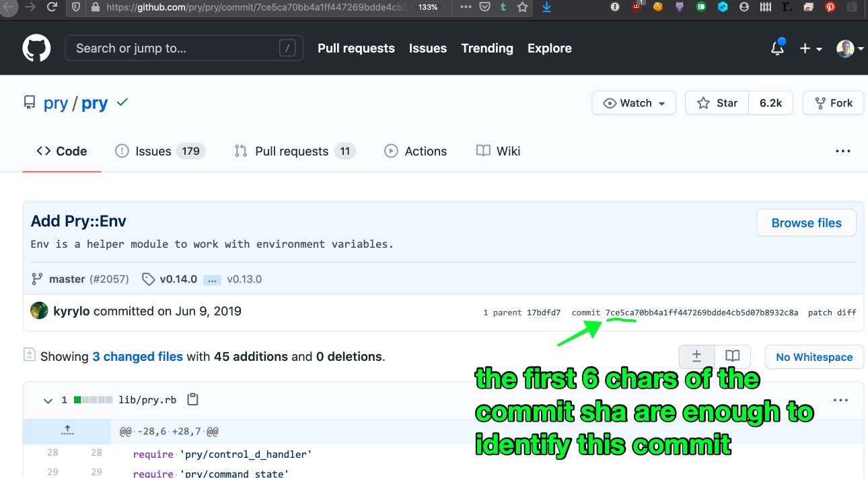Click the browser forward arrow
The height and width of the screenshot is (478, 868).
coord(29,7)
